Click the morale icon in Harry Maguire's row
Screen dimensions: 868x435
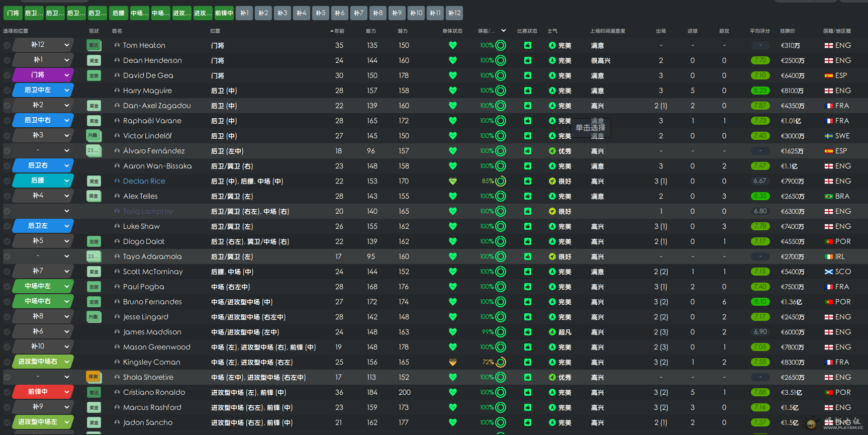552,91
